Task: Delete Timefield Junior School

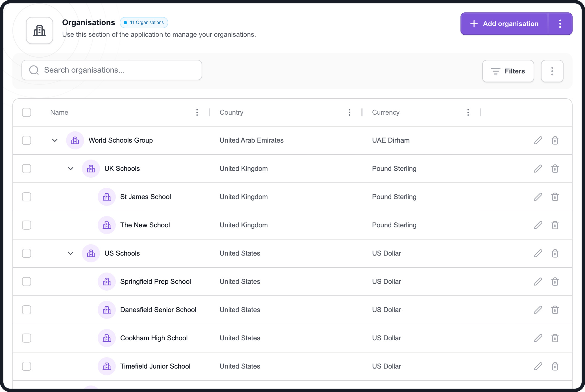Action: (x=555, y=366)
